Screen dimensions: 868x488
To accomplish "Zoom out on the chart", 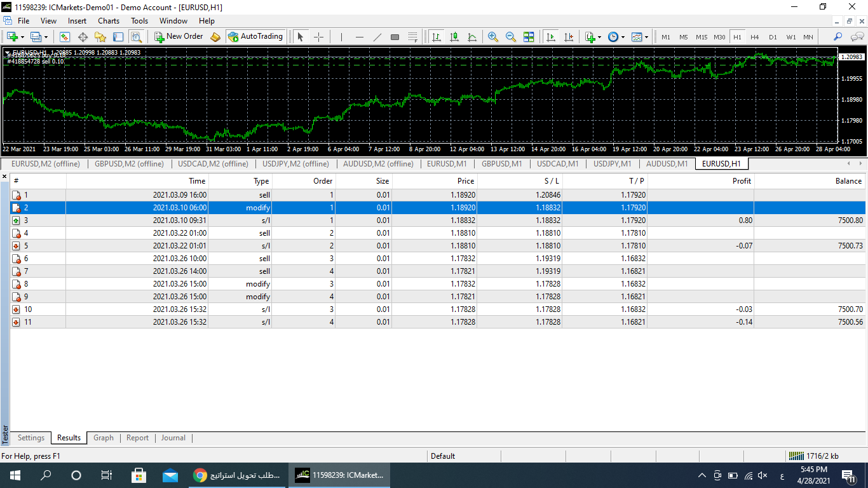I will click(x=510, y=37).
